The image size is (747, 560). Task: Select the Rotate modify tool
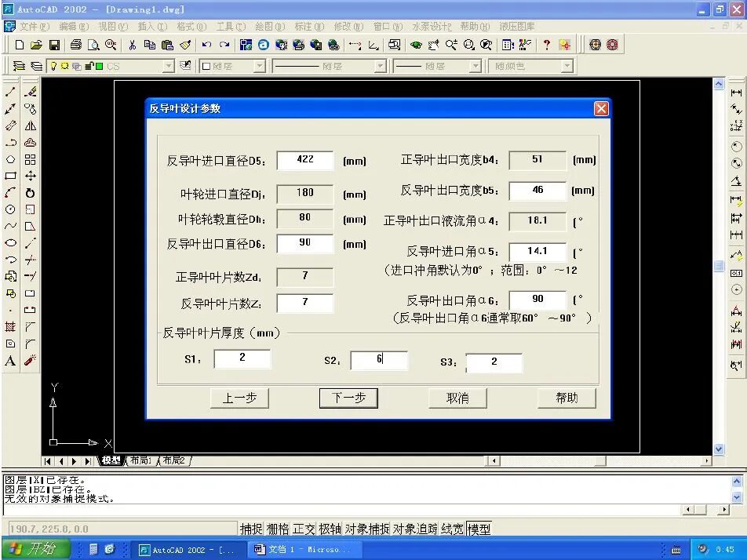click(x=30, y=193)
